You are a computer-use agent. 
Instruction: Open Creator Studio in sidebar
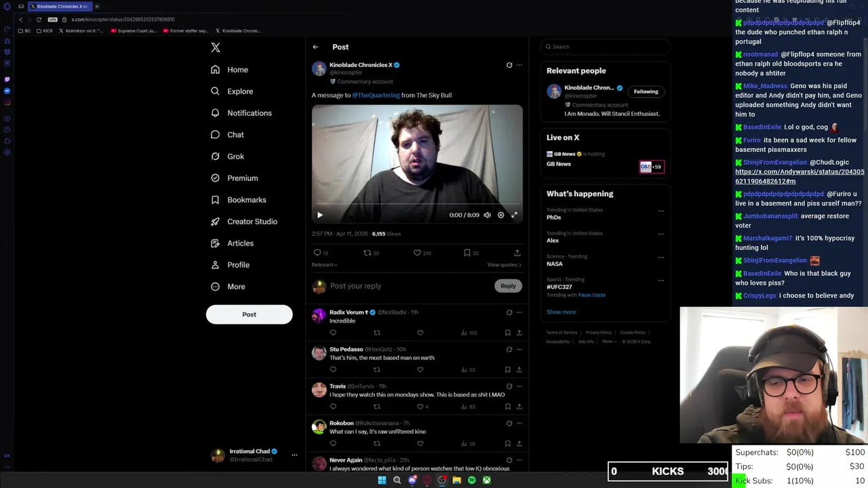tap(244, 222)
